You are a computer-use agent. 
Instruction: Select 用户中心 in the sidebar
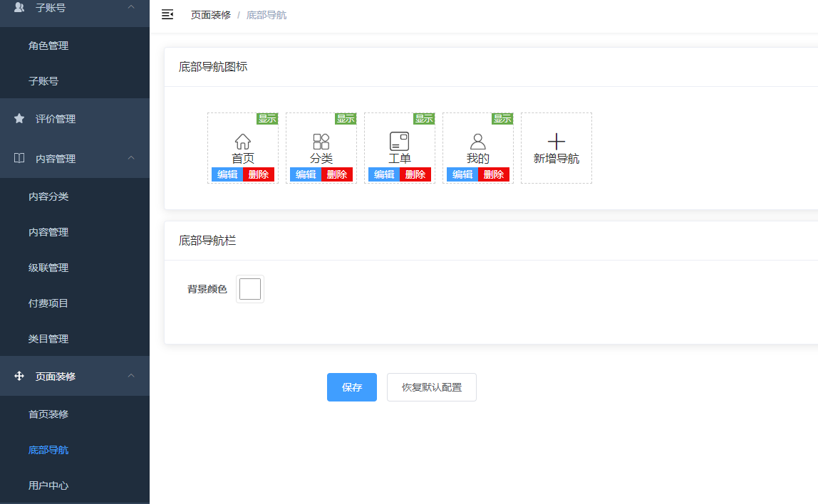click(47, 485)
